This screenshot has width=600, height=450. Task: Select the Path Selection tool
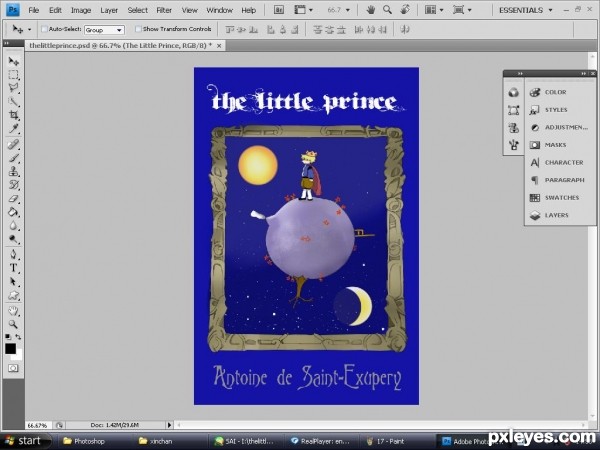pos(13,282)
